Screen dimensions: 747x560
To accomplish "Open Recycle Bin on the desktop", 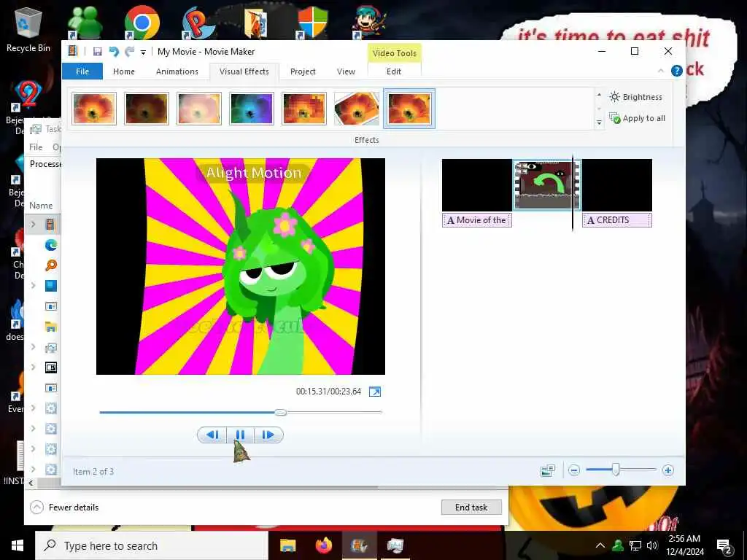I will click(x=28, y=30).
